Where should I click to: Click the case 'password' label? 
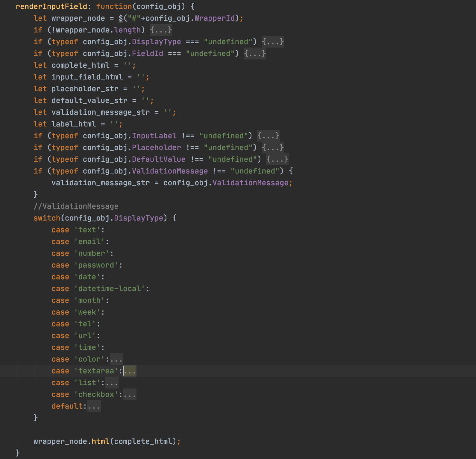[87, 265]
